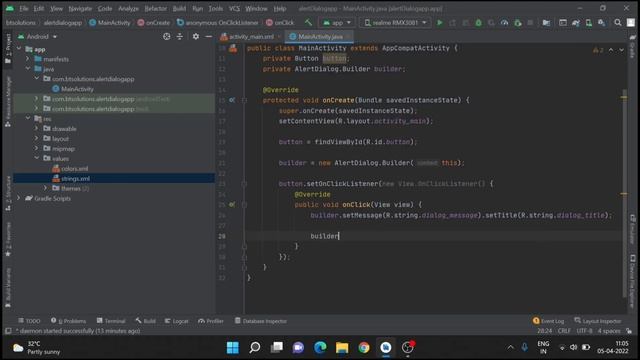Collapse the res folder
This screenshot has height=360, width=640.
click(28, 118)
